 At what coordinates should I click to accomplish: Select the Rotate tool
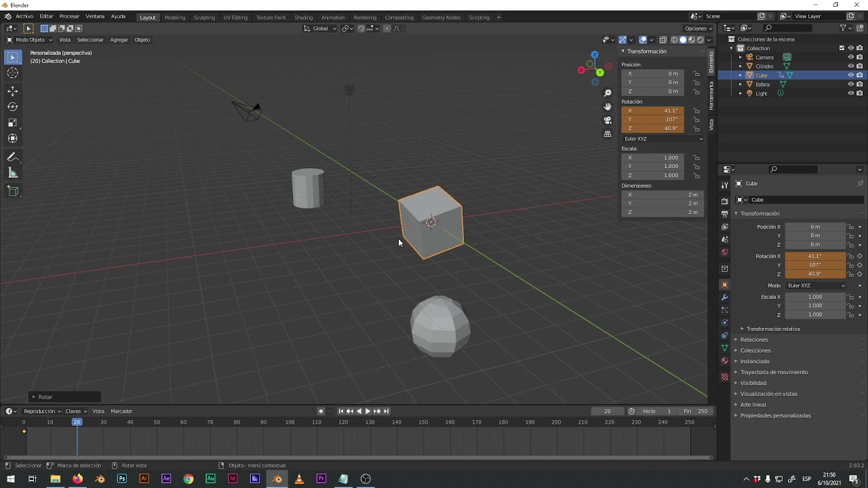[x=13, y=107]
